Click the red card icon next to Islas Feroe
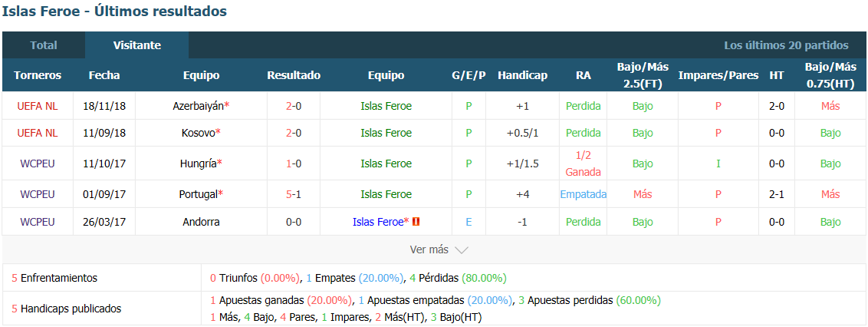Viewport: 868px width, 327px height. 416,222
